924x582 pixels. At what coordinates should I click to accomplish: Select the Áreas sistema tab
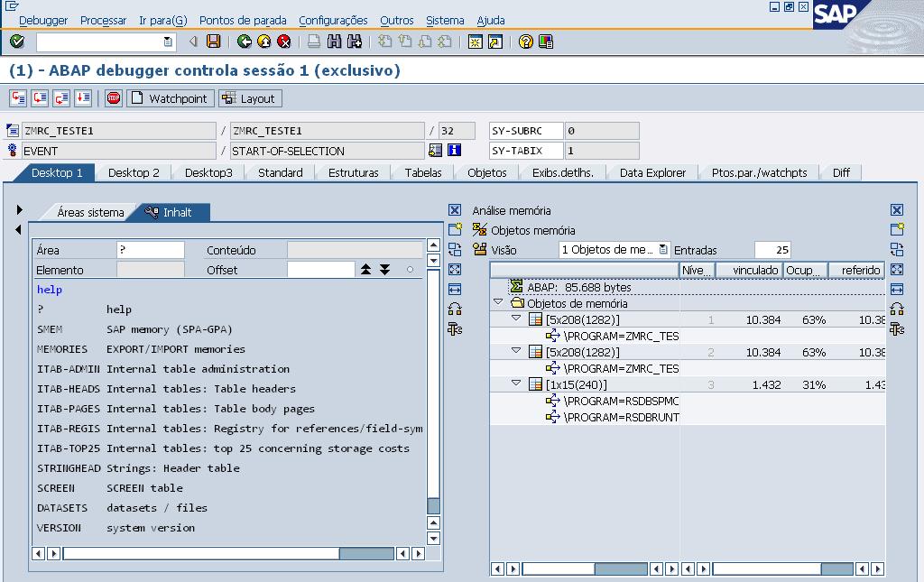(90, 213)
